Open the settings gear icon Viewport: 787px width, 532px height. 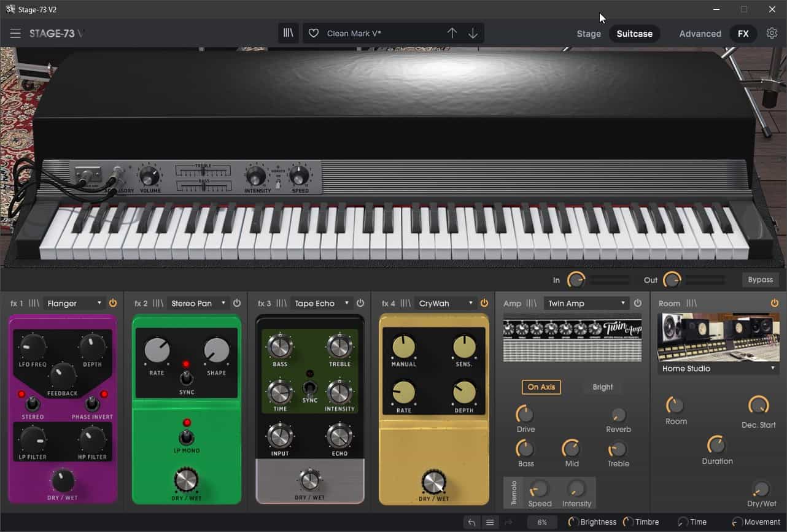(772, 33)
